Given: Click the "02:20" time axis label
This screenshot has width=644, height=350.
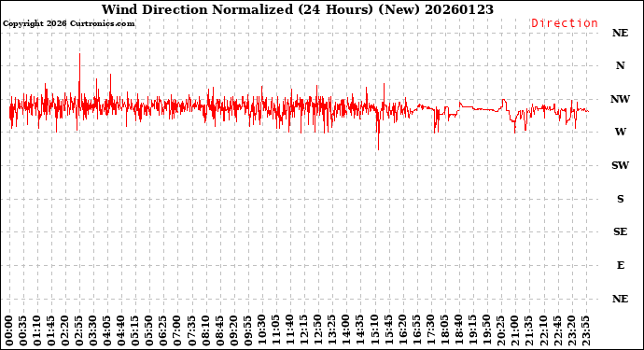Looking at the screenshot, I should tap(65, 331).
